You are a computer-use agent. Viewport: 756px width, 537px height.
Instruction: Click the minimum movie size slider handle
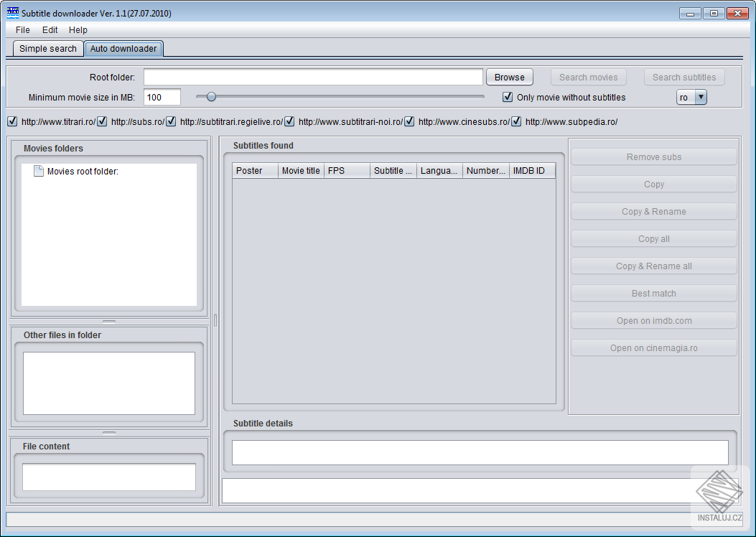pyautogui.click(x=211, y=95)
